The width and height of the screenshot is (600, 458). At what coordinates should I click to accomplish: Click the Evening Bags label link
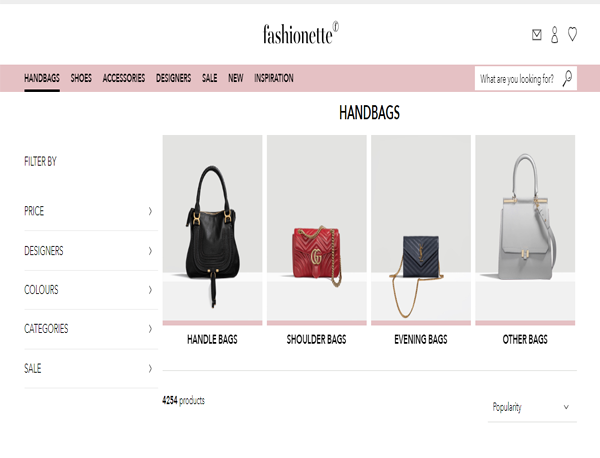(x=421, y=339)
